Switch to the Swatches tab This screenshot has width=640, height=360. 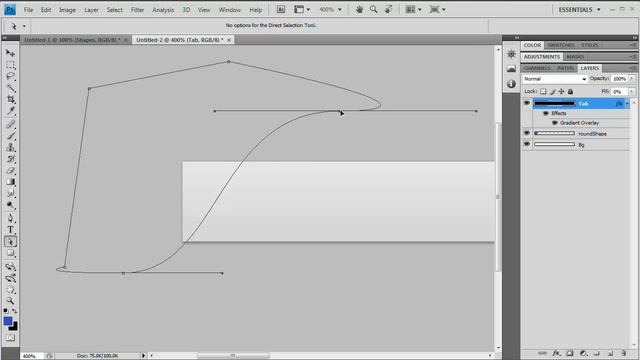click(x=561, y=45)
